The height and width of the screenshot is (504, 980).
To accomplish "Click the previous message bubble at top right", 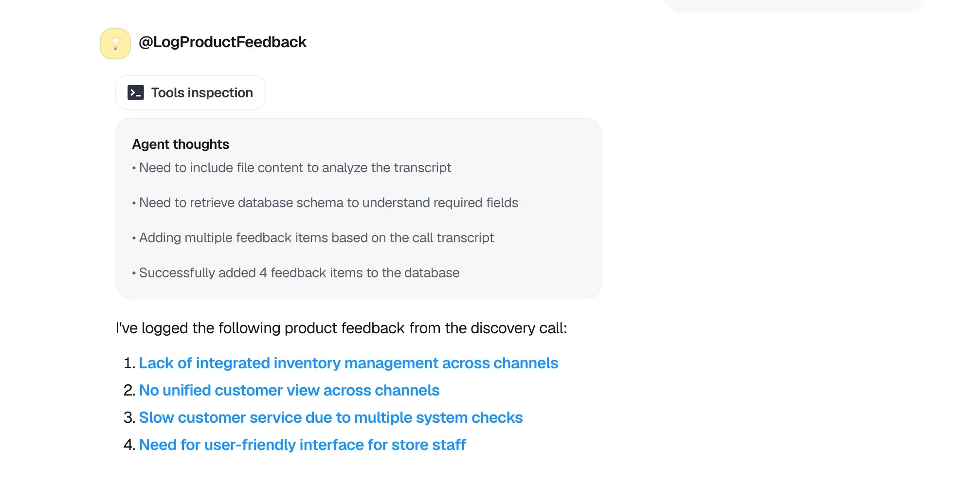I will 792,5.
